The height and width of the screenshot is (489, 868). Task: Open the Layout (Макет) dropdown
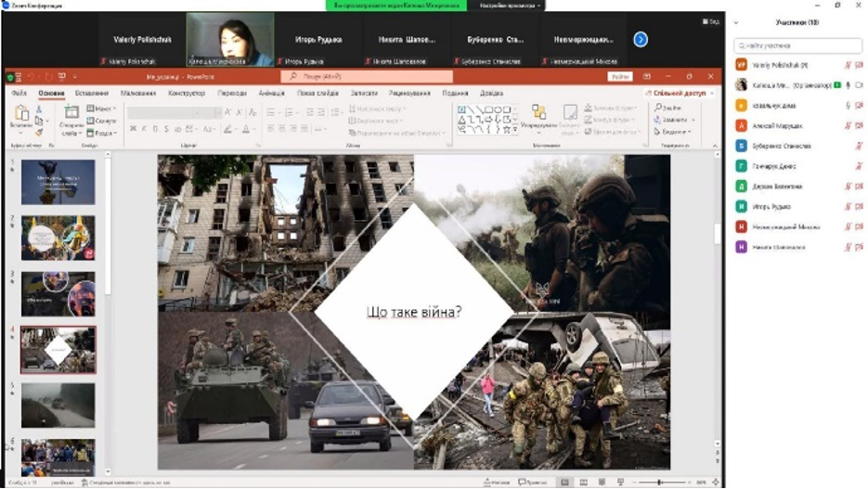[101, 109]
